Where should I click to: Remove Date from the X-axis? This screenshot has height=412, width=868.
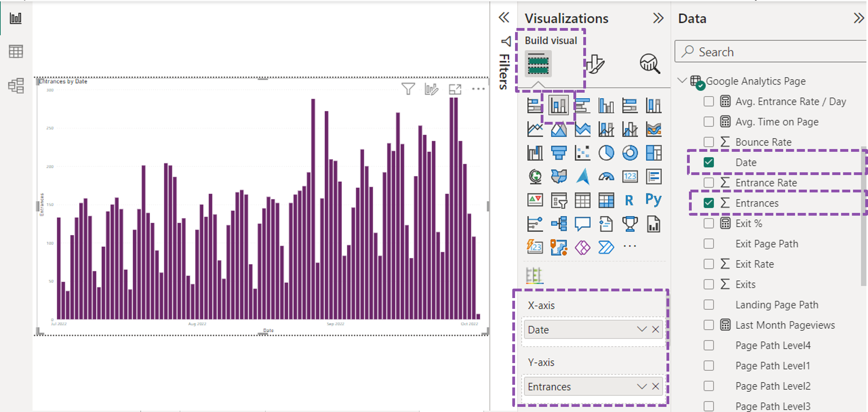click(655, 330)
